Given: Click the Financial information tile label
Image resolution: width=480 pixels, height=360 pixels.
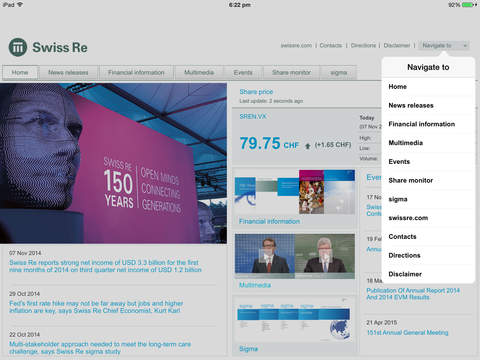Looking at the screenshot, I should point(269,221).
